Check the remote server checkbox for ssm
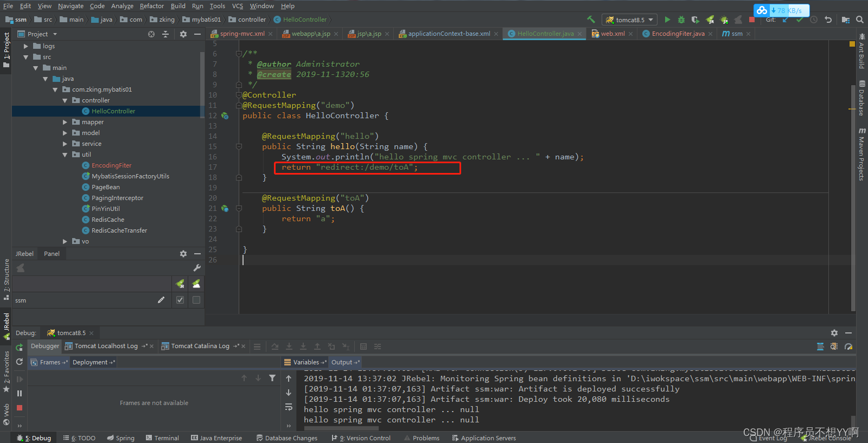 pos(196,300)
